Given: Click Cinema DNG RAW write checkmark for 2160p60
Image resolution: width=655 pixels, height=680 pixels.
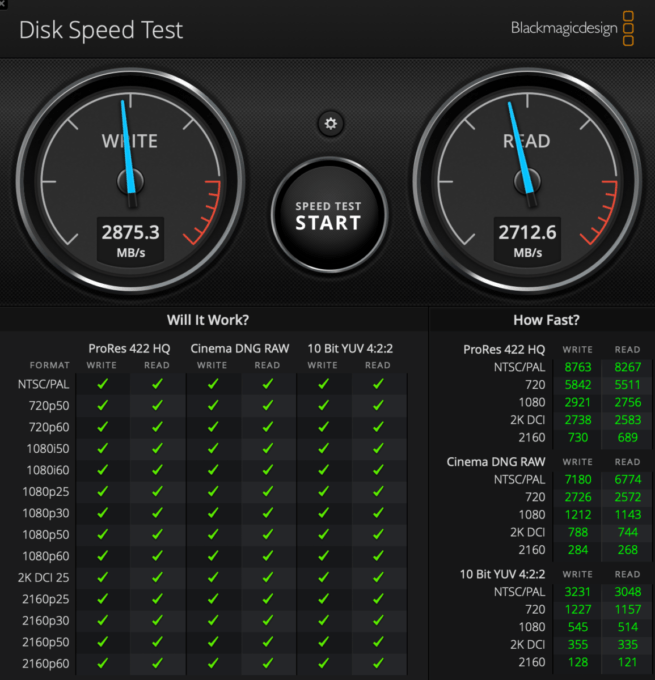Looking at the screenshot, I should pyautogui.click(x=213, y=663).
